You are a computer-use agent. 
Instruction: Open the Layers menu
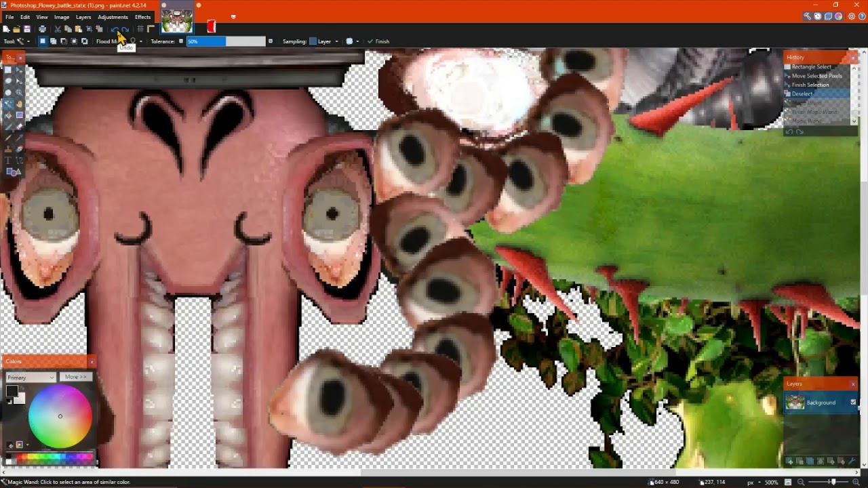click(x=83, y=17)
